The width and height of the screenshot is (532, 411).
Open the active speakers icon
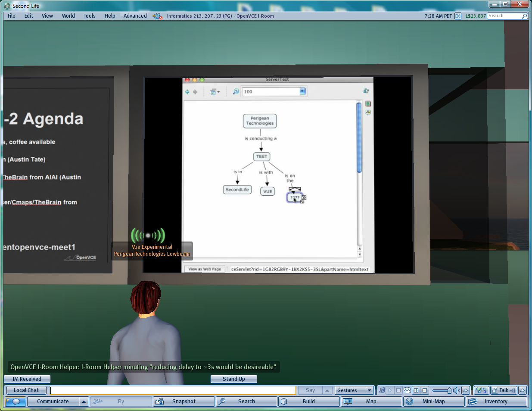pos(481,390)
